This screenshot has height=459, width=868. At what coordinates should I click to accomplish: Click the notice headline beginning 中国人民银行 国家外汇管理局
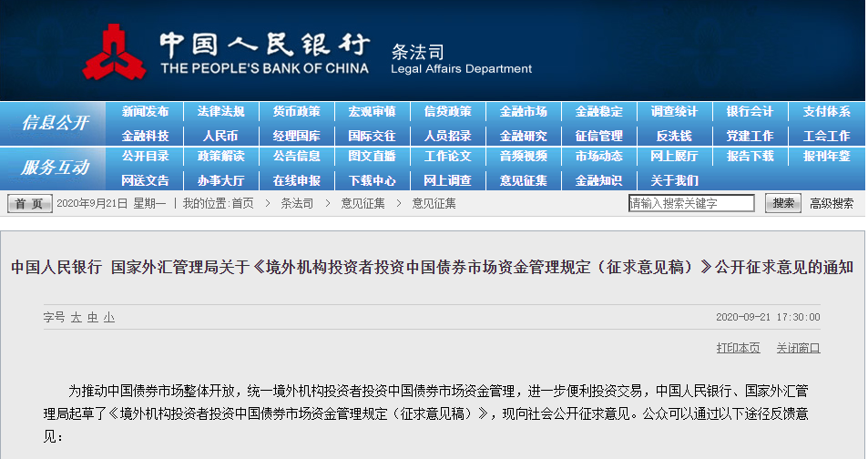click(x=432, y=267)
